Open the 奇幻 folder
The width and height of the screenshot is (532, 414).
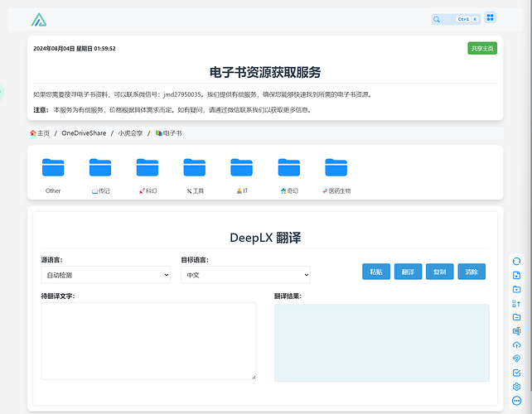(x=289, y=175)
